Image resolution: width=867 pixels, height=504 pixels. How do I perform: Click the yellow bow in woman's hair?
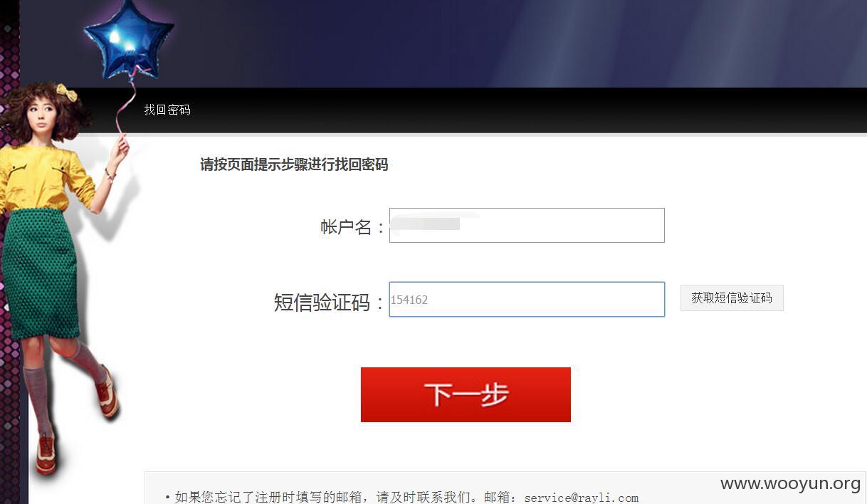pos(67,93)
